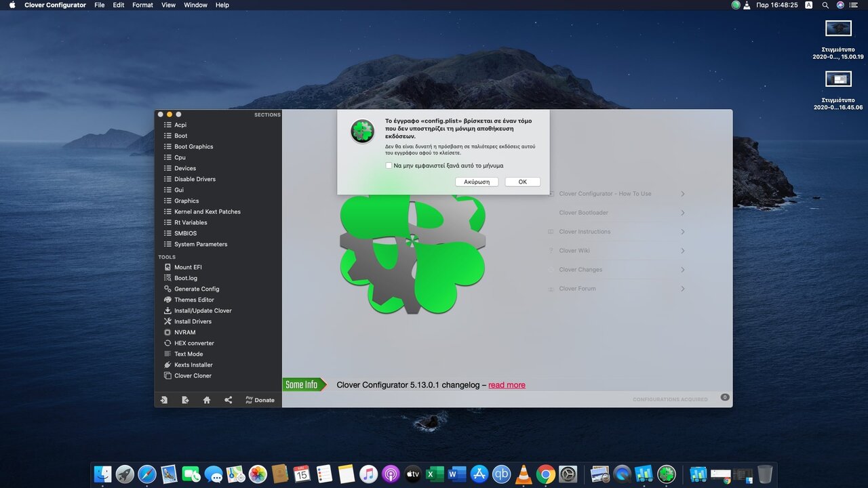
Task: Open the changelog 'read more' link
Action: pyautogui.click(x=507, y=385)
